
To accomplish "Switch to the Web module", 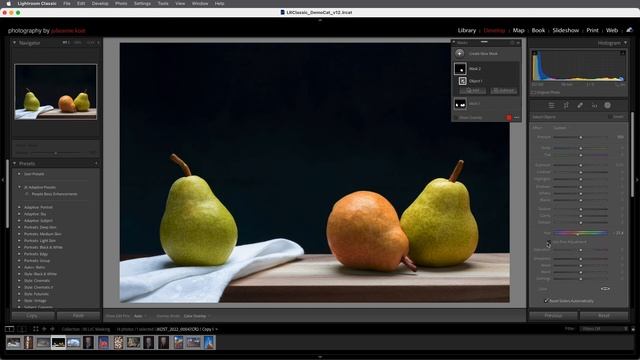I will point(611,31).
